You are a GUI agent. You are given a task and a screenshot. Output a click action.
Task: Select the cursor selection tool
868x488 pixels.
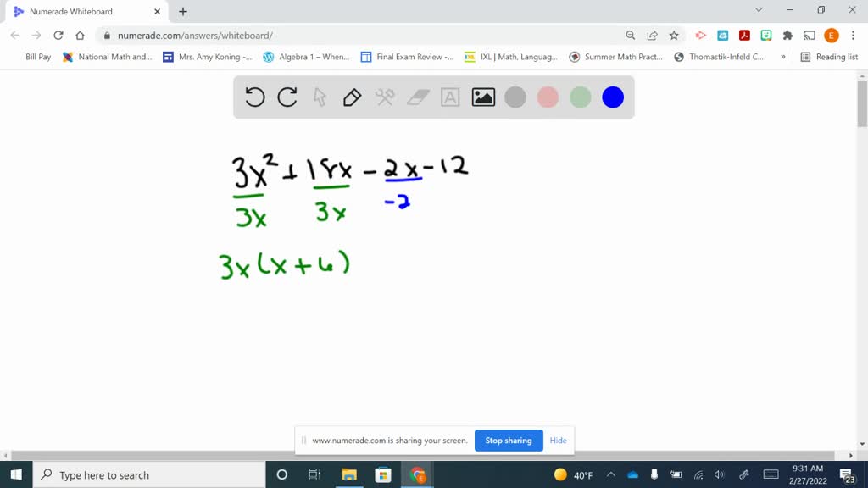click(x=319, y=97)
